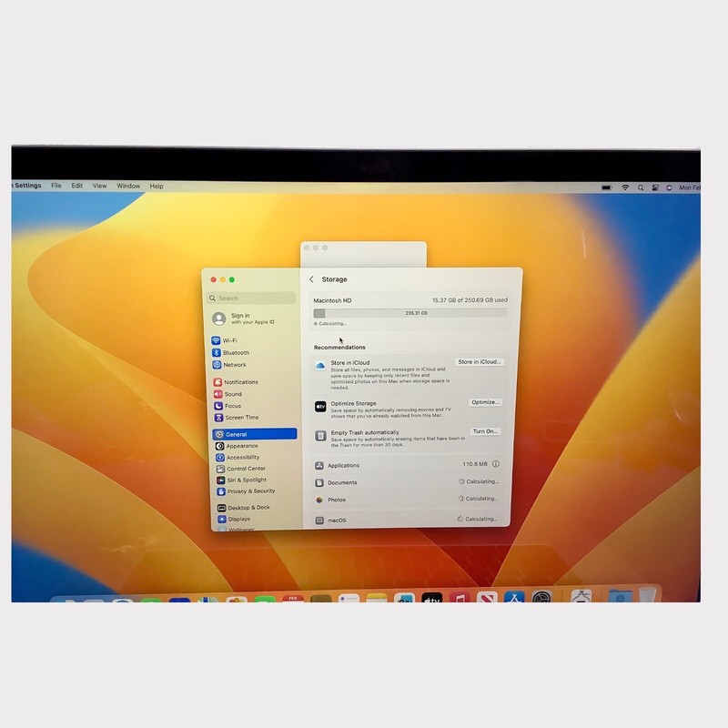
Task: Select the General sidebar item
Action: 255,434
